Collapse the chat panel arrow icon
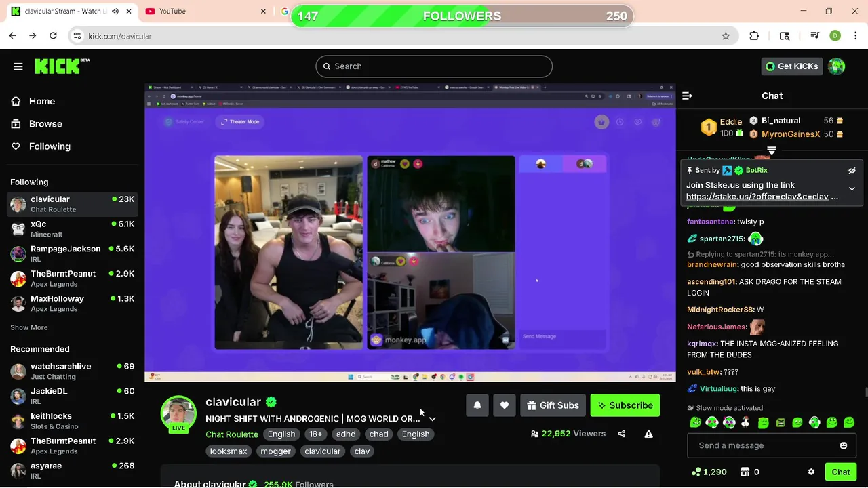This screenshot has height=488, width=868. pyautogui.click(x=687, y=96)
